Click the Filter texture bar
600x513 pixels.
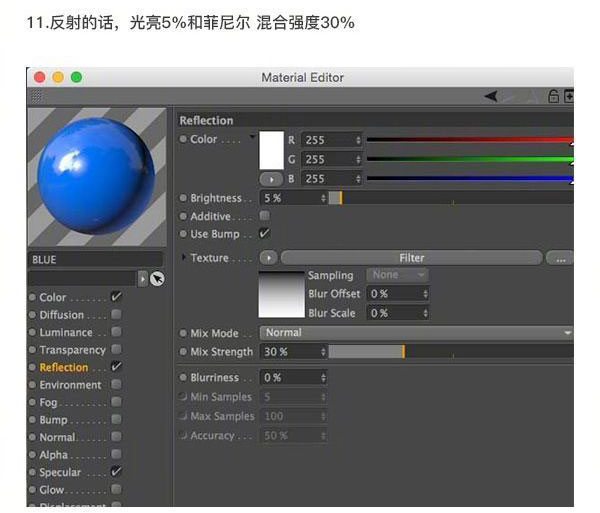click(411, 258)
